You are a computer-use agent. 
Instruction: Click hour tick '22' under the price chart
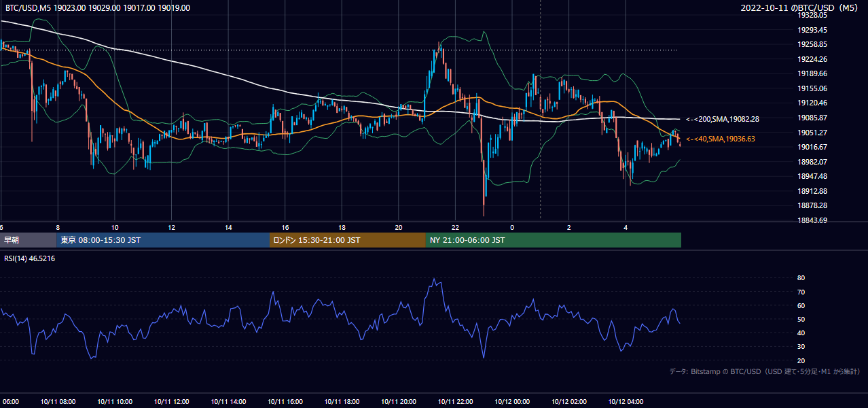coord(455,227)
